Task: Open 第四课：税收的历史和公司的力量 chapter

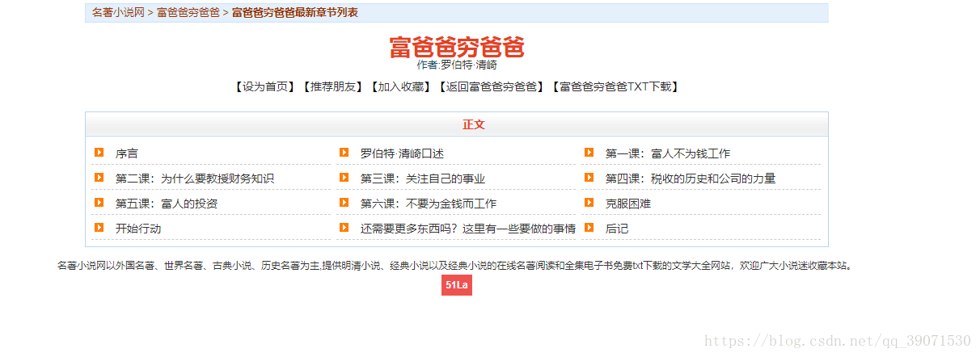Action: point(691,178)
